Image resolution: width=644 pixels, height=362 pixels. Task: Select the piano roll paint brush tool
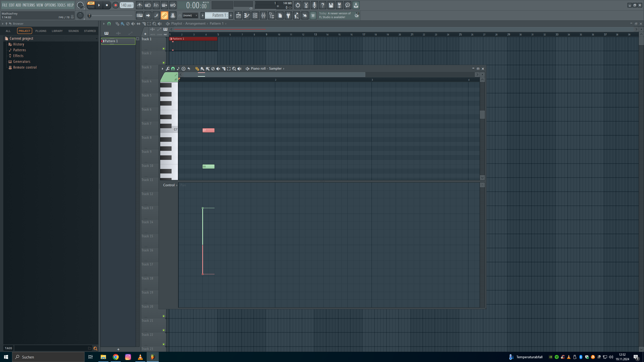(202, 69)
